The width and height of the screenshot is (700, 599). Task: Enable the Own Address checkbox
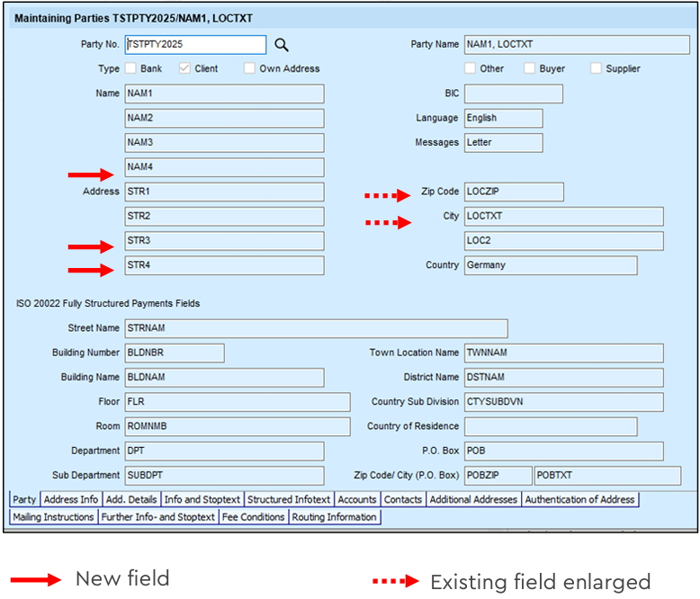[x=249, y=67]
